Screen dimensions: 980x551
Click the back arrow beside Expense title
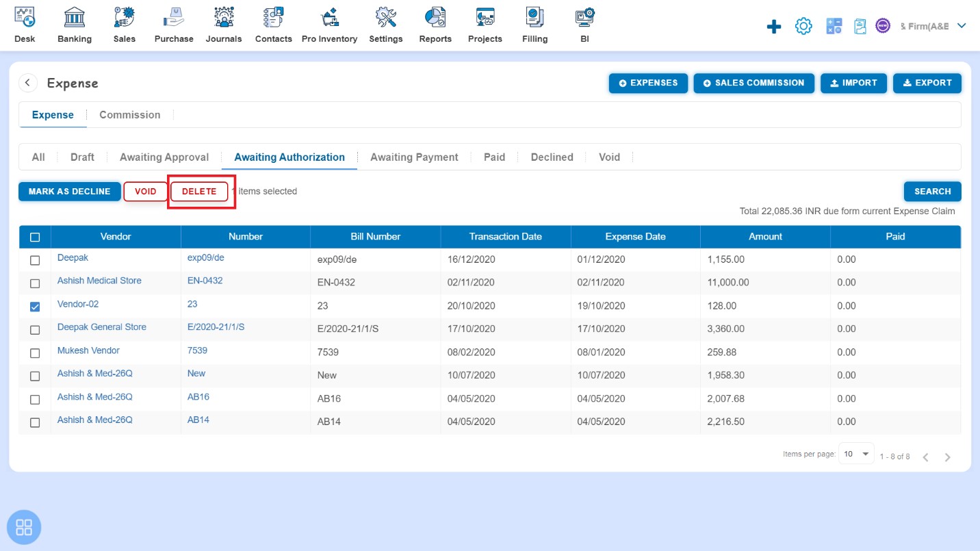27,83
